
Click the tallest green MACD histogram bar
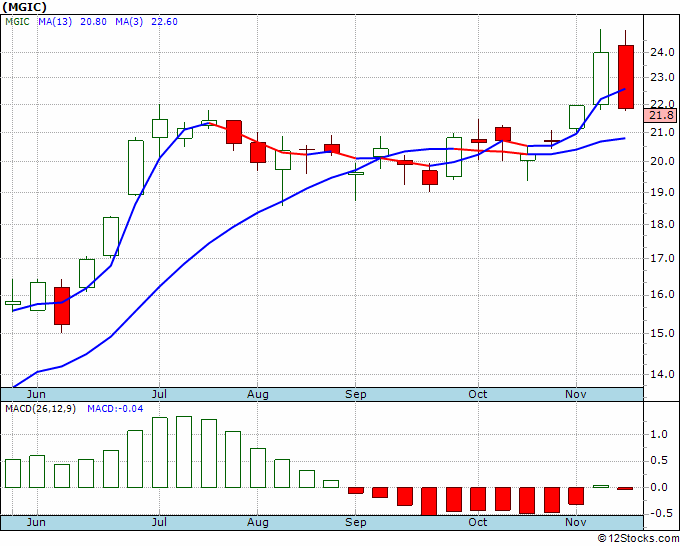point(184,452)
